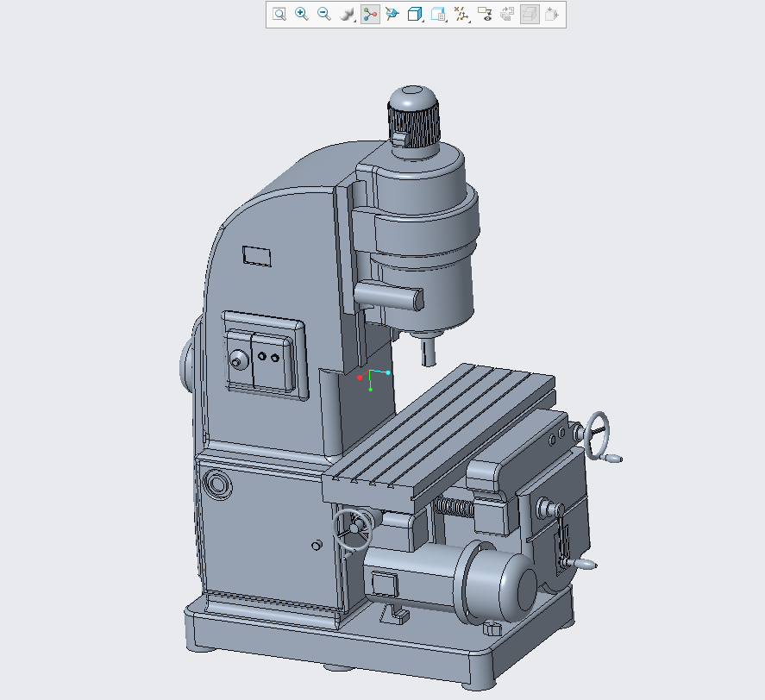Open the Display Style shading dropdown
The width and height of the screenshot is (765, 700).
[348, 14]
